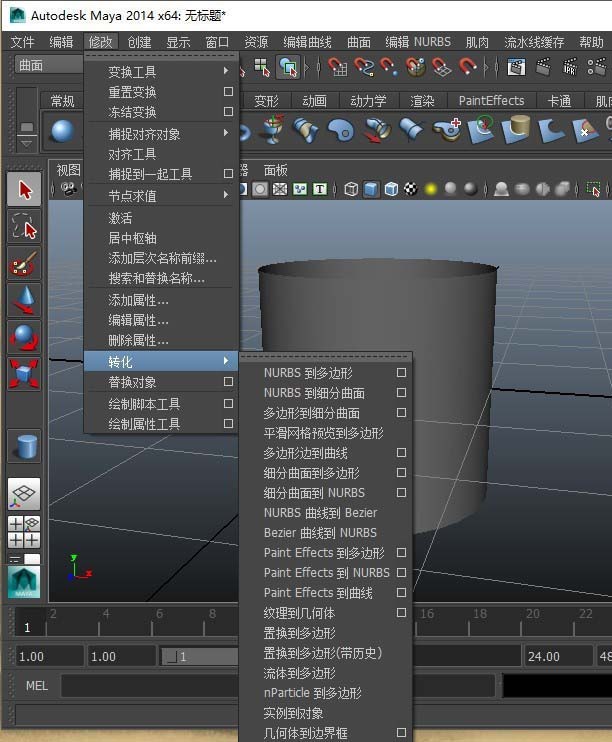Open the 曲面 module dropdown
Image resolution: width=612 pixels, height=742 pixels.
(45, 66)
